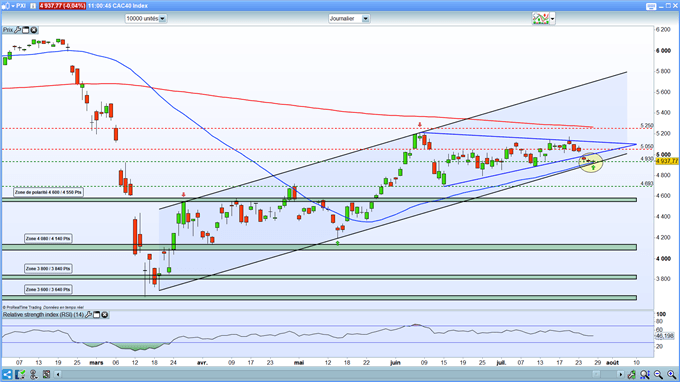This screenshot has height=382, width=680.
Task: Remove RSI indicator with X icon
Action: [x=105, y=314]
